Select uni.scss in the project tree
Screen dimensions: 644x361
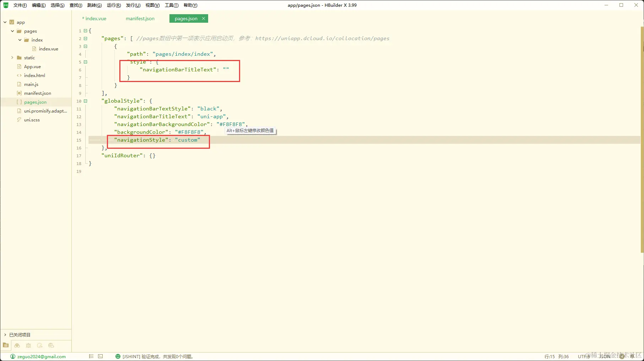coord(32,120)
